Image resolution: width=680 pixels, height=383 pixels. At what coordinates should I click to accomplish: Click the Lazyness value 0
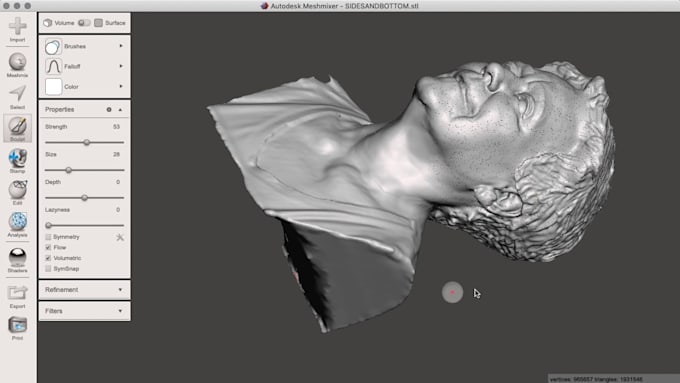point(118,210)
